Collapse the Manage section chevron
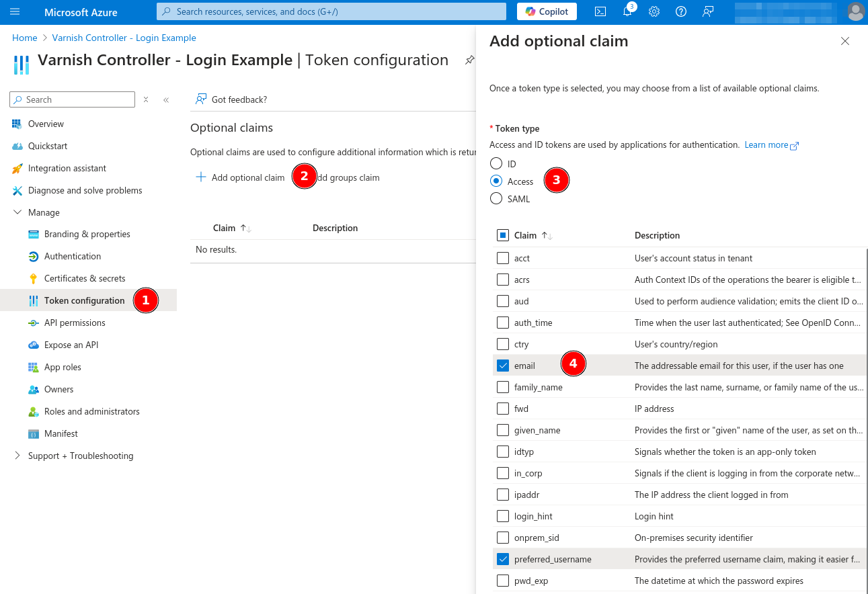Image resolution: width=868 pixels, height=594 pixels. click(17, 212)
